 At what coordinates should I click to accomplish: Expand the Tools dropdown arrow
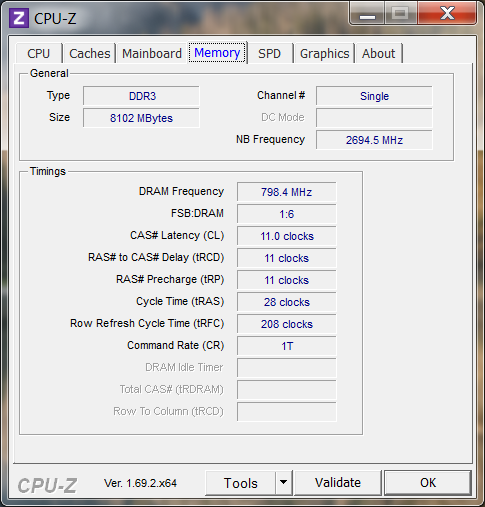pyautogui.click(x=284, y=483)
